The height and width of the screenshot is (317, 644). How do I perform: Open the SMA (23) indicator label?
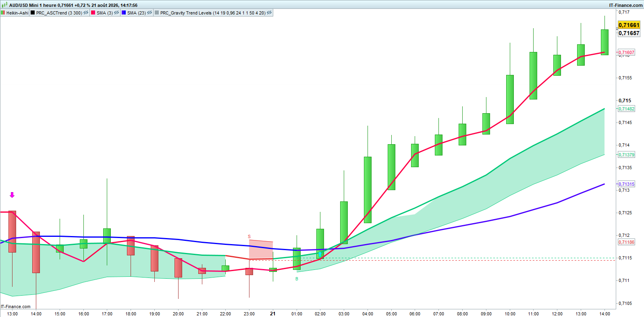137,13
